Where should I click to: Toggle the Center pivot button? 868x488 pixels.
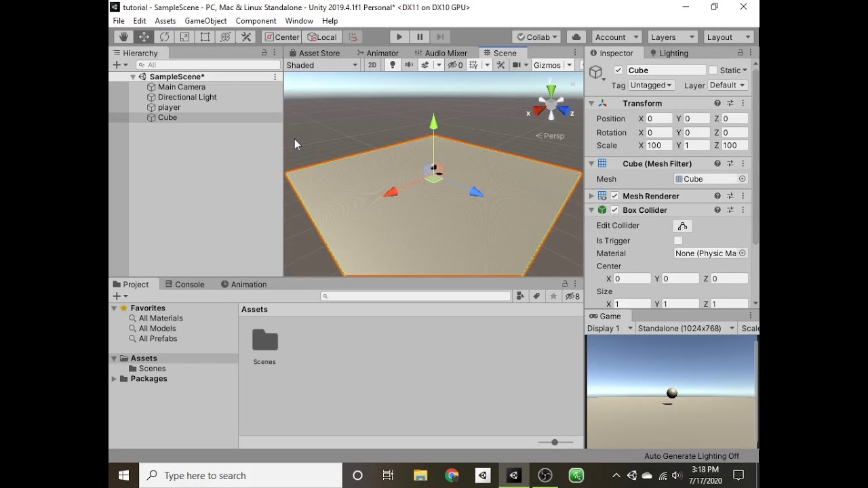point(281,37)
